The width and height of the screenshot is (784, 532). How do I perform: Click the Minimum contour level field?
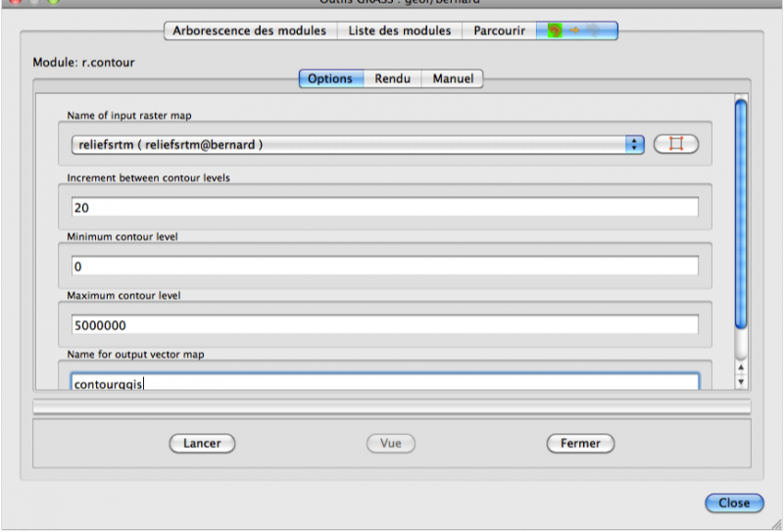tap(384, 266)
